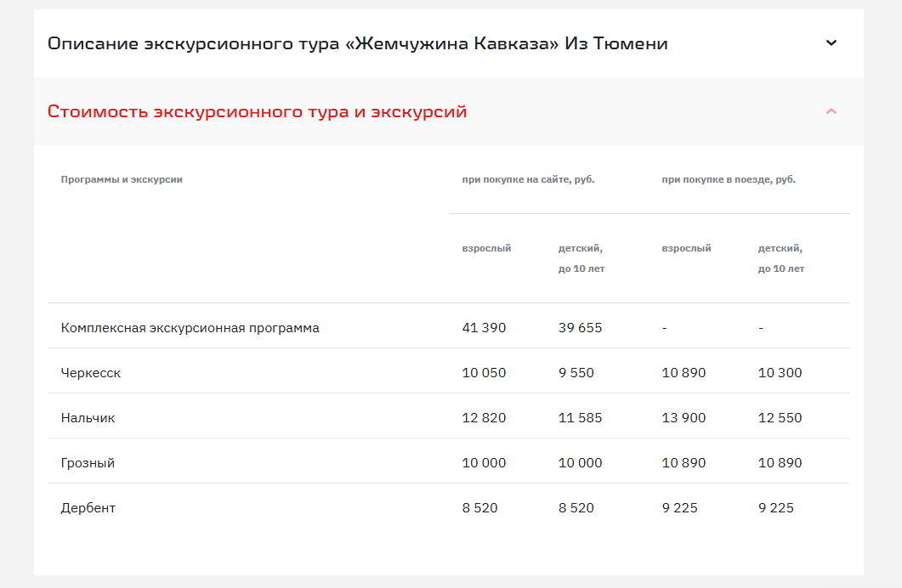Select the 13 900 on-train price
Viewport: 902px width, 588px height.
point(684,418)
